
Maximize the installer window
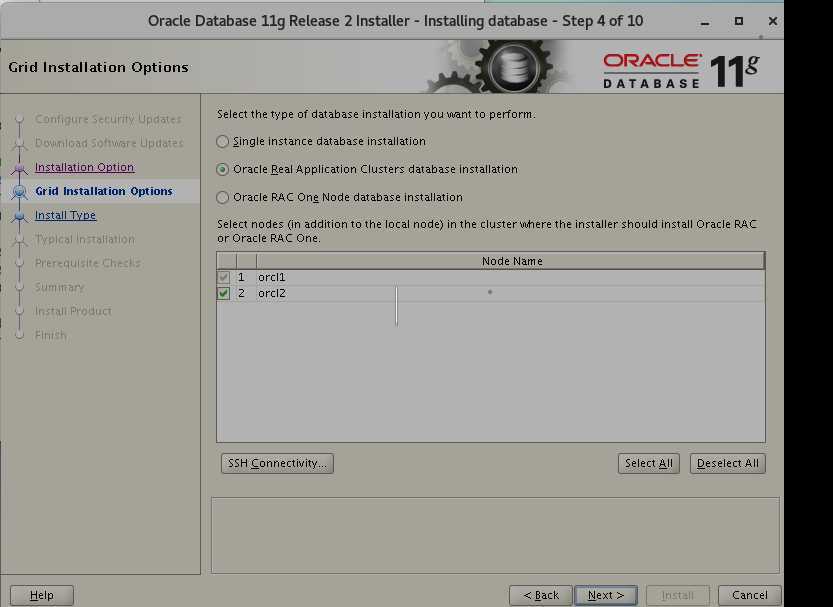point(738,21)
